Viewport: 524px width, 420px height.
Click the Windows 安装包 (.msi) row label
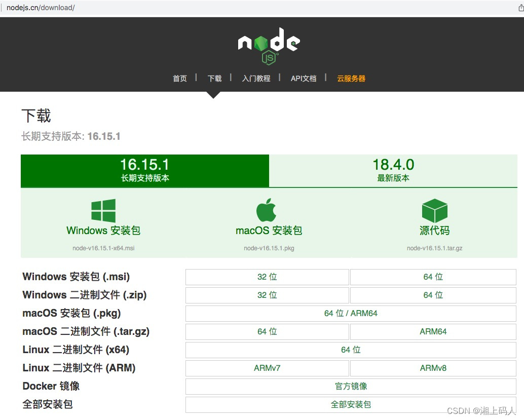[x=76, y=277]
